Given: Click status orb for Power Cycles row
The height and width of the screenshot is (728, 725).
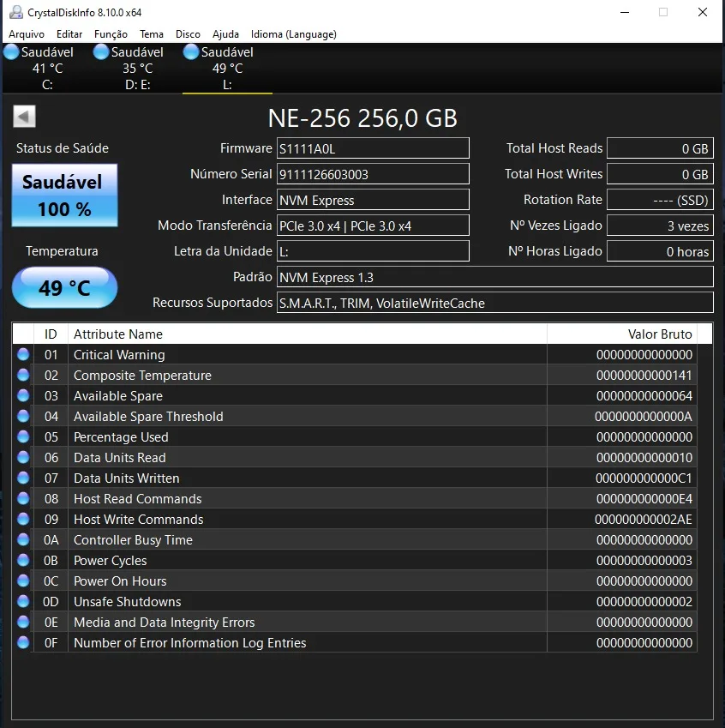Looking at the screenshot, I should coord(23,561).
